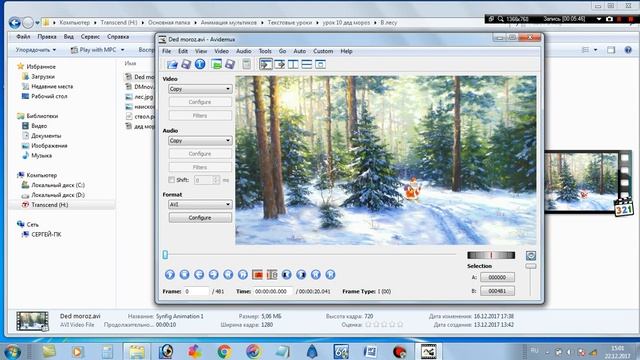Open a video with the Avidemux Open icon
The width and height of the screenshot is (640, 360).
[x=172, y=64]
